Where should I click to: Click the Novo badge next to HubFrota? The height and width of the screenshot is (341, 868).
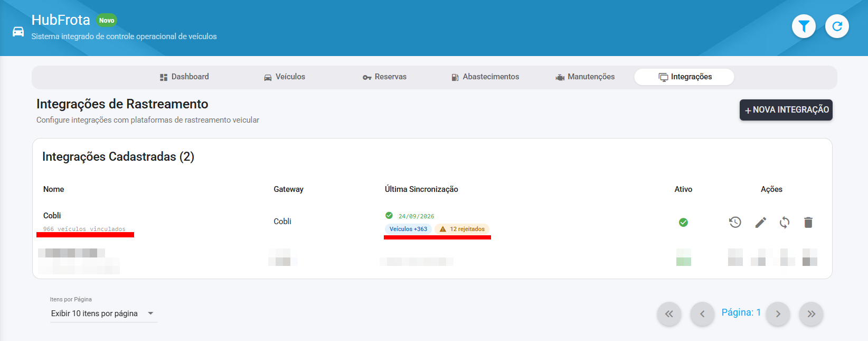[x=107, y=21]
